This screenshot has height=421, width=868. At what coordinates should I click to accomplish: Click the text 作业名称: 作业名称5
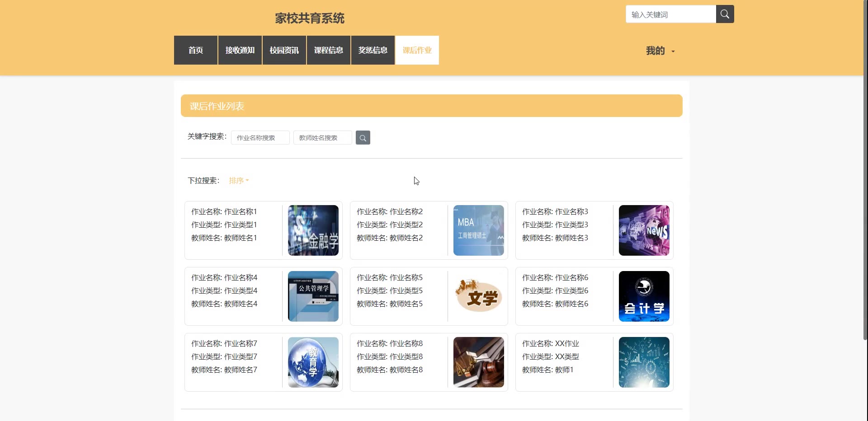[x=390, y=277]
